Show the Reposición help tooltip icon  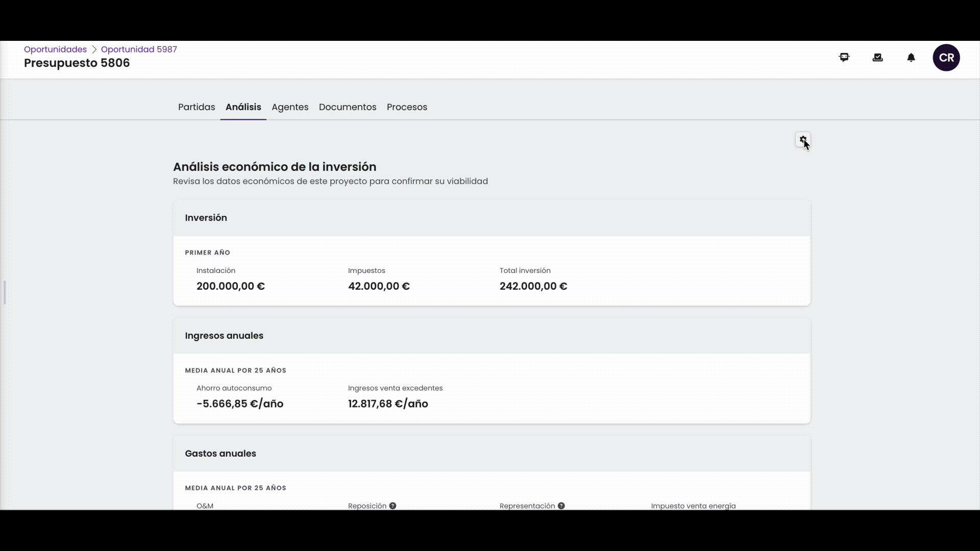[393, 506]
